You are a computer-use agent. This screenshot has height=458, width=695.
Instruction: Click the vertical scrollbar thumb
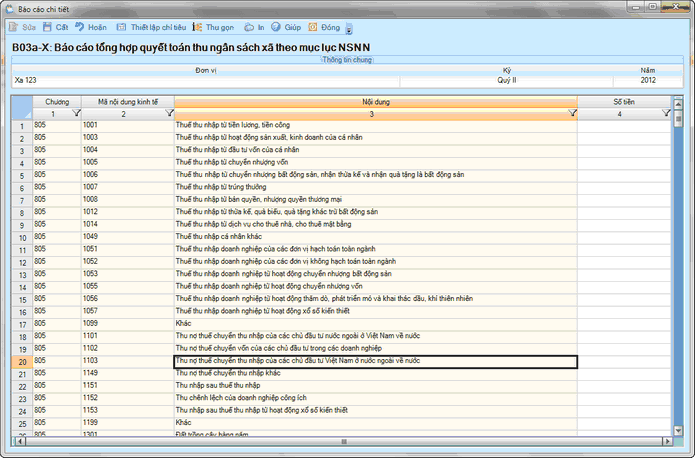coord(678,119)
